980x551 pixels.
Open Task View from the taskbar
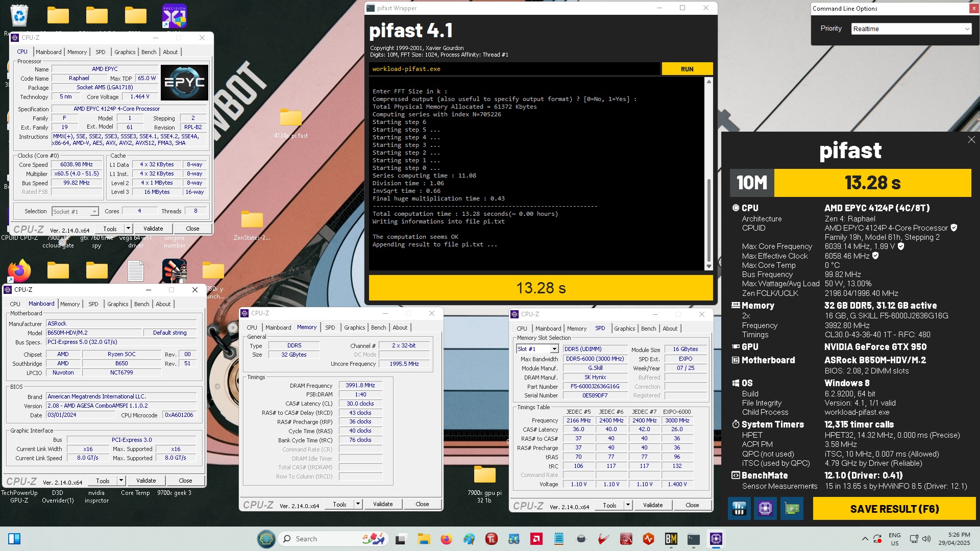(401, 539)
